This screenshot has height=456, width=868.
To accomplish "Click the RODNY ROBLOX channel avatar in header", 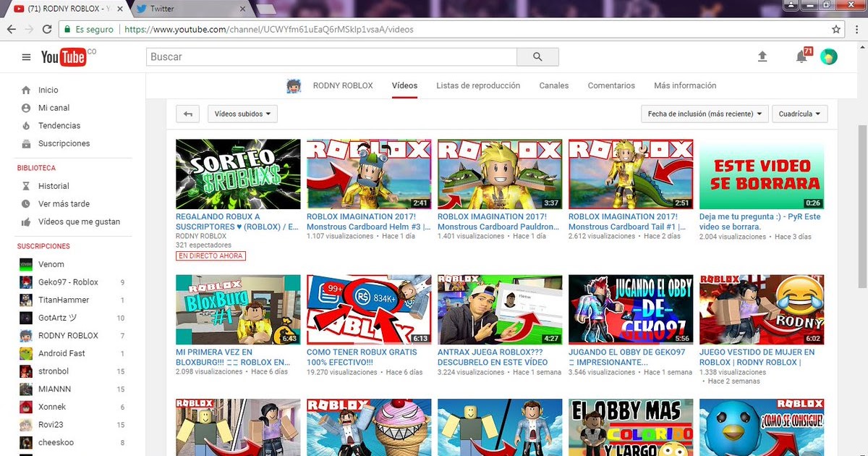I will pyautogui.click(x=294, y=85).
